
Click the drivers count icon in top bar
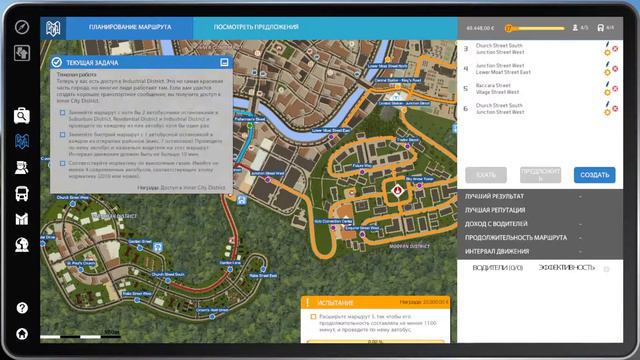click(x=575, y=28)
